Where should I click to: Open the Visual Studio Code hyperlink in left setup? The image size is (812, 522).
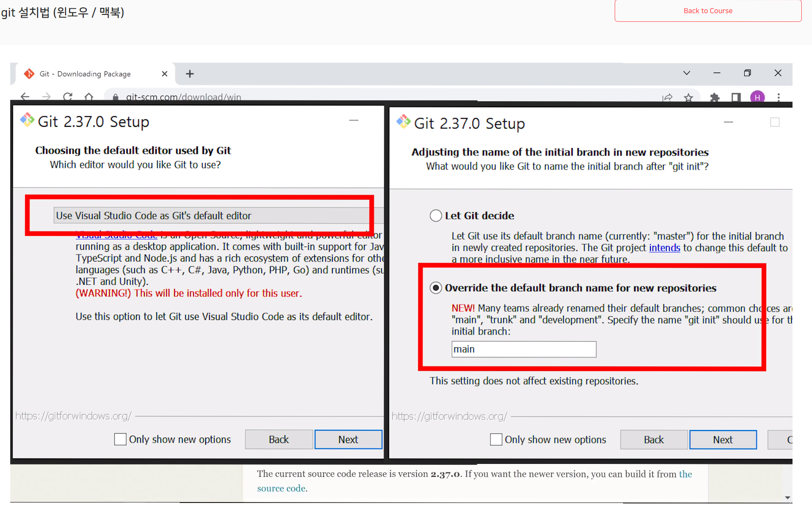pos(117,235)
